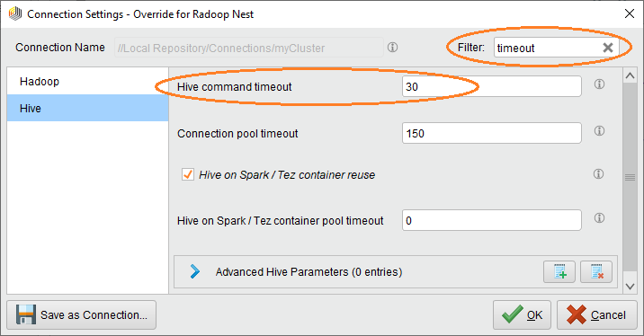This screenshot has width=644, height=336.
Task: Click info icon for container reuse option
Action: tap(599, 174)
